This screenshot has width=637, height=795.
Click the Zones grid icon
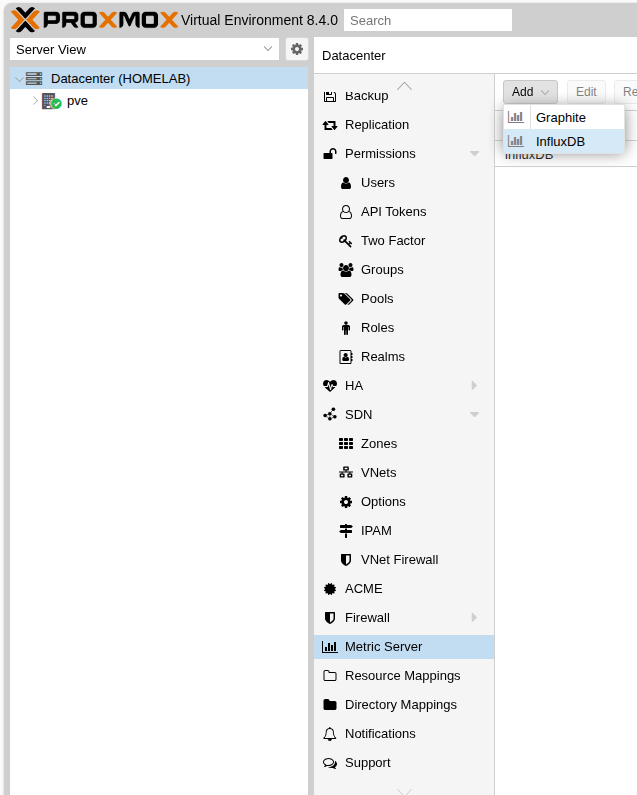(x=346, y=444)
